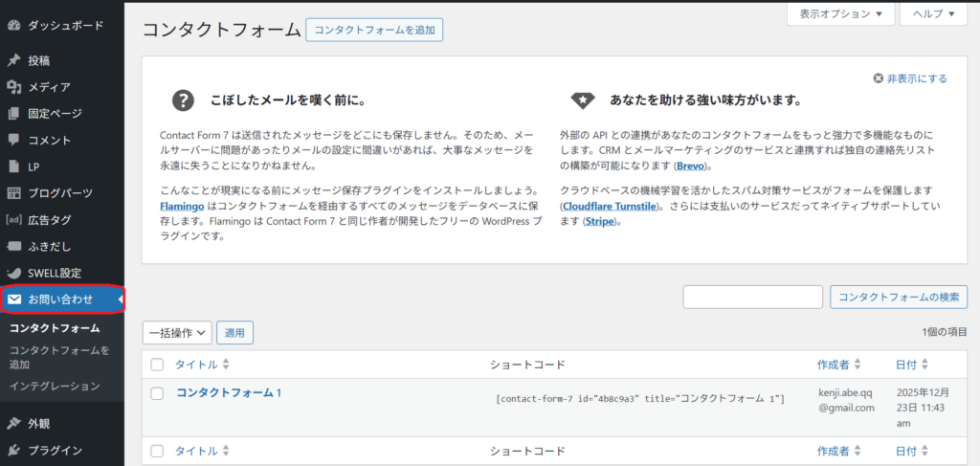
Task: Dismiss the notice with 非表示にする
Action: point(910,78)
